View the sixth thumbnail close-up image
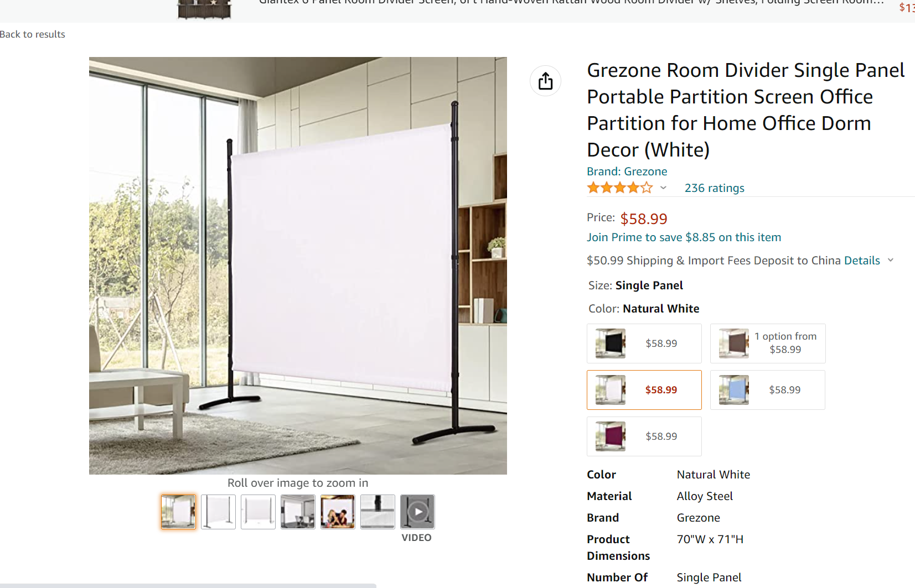Image resolution: width=915 pixels, height=588 pixels. [x=378, y=512]
